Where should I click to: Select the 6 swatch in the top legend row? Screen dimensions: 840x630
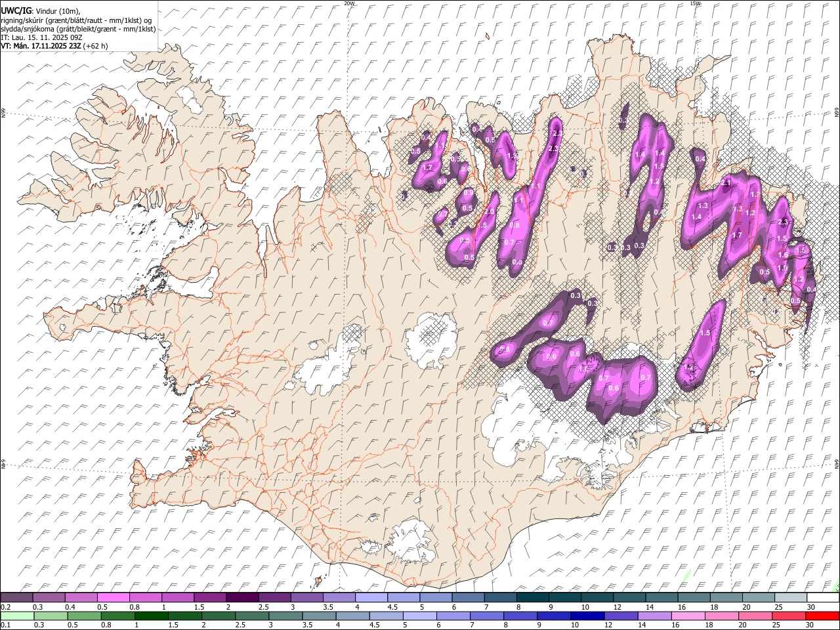(467, 598)
